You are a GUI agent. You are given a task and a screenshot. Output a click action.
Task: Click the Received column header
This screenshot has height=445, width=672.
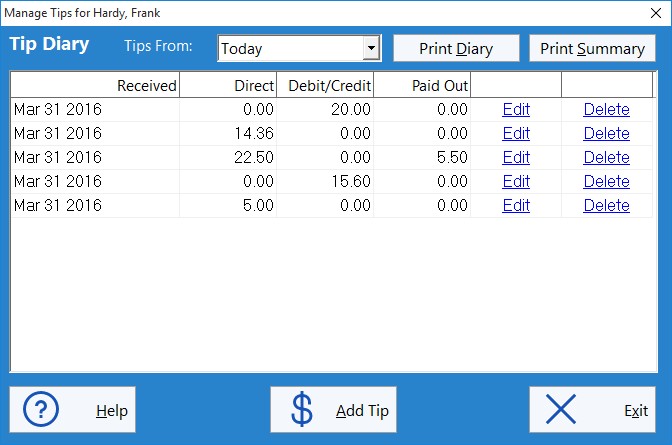click(x=95, y=85)
